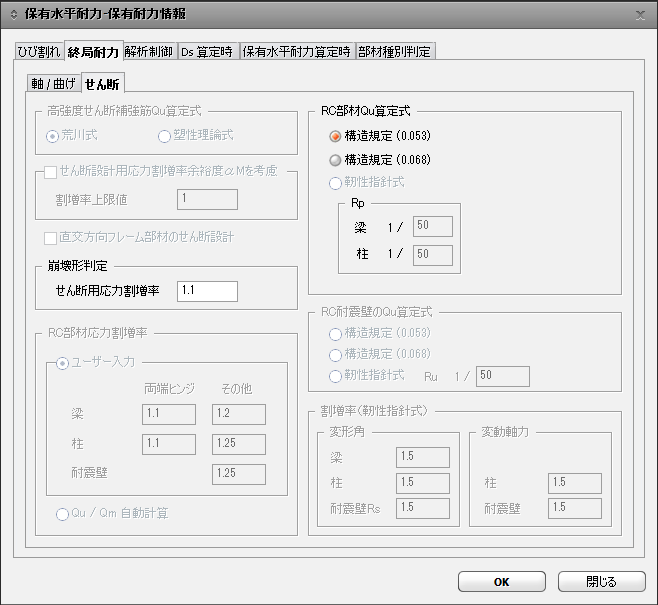
Task: Click 柱 その他 field showing 1.25
Action: coord(239,444)
